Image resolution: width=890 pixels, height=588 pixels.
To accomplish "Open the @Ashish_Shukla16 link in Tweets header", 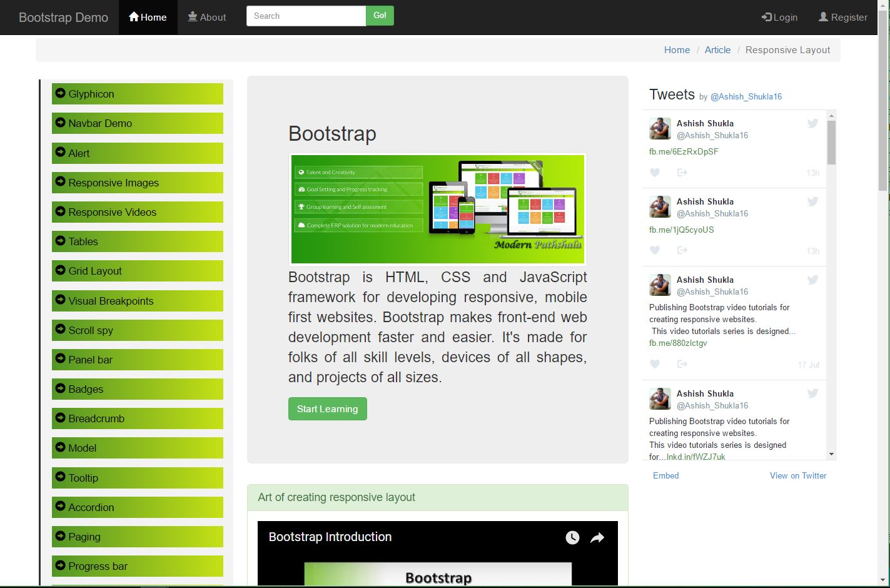I will point(746,96).
